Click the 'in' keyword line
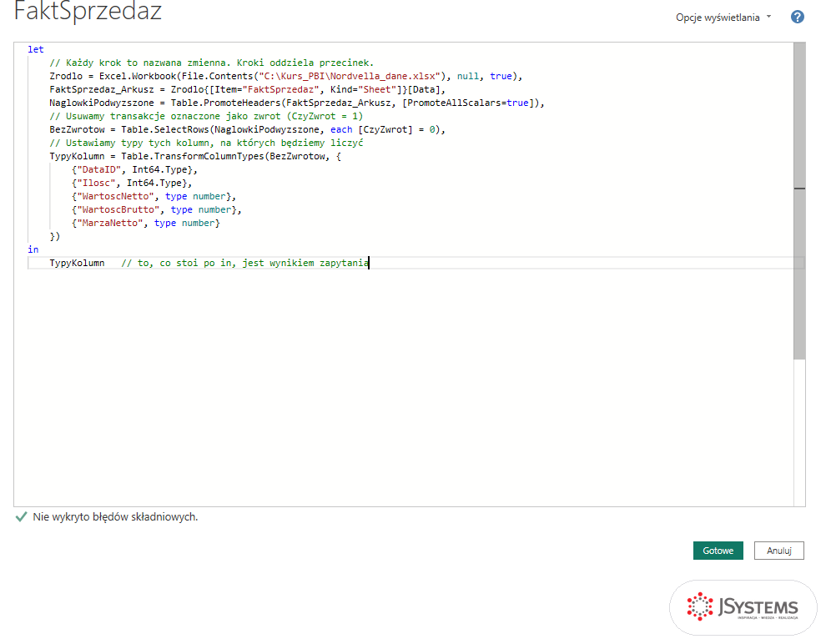Screen dimensions: 826x644 coord(33,249)
